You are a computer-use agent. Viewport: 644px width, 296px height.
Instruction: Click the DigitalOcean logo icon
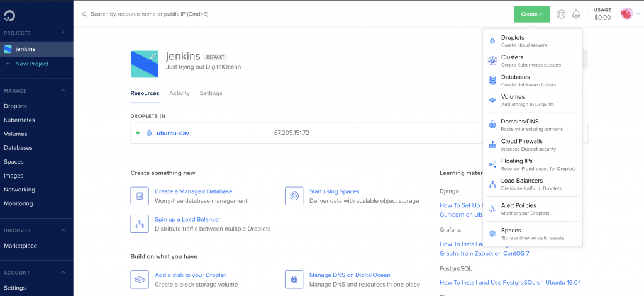pos(9,16)
